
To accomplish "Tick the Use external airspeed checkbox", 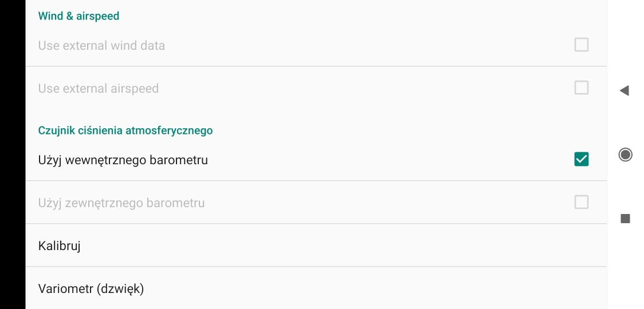I will [581, 88].
